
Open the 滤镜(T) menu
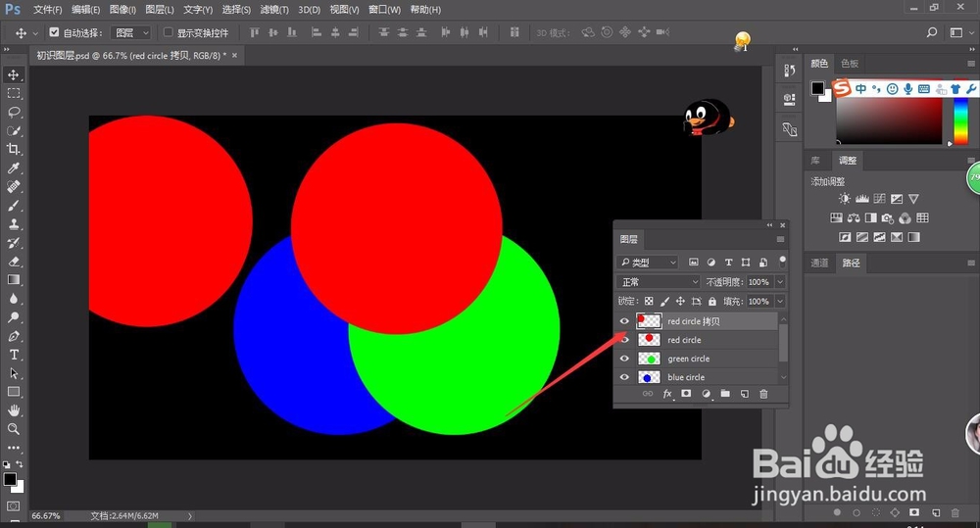[x=274, y=10]
